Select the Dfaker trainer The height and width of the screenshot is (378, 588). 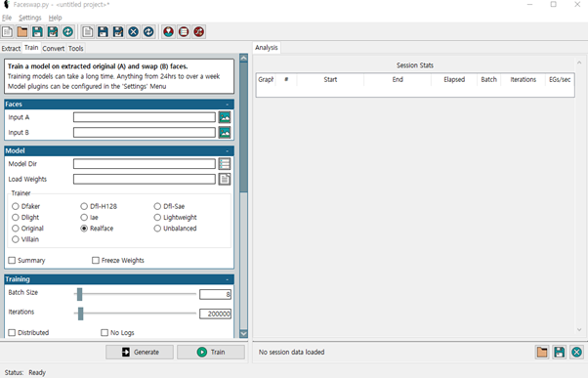25,206
